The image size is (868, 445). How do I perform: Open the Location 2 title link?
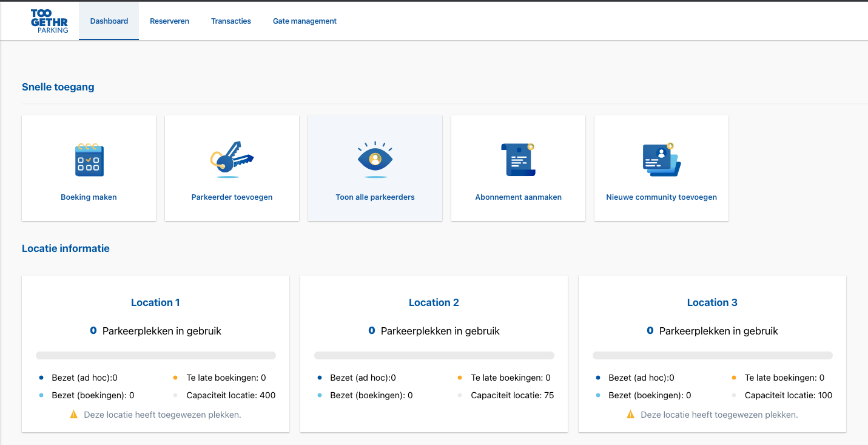[x=434, y=302]
